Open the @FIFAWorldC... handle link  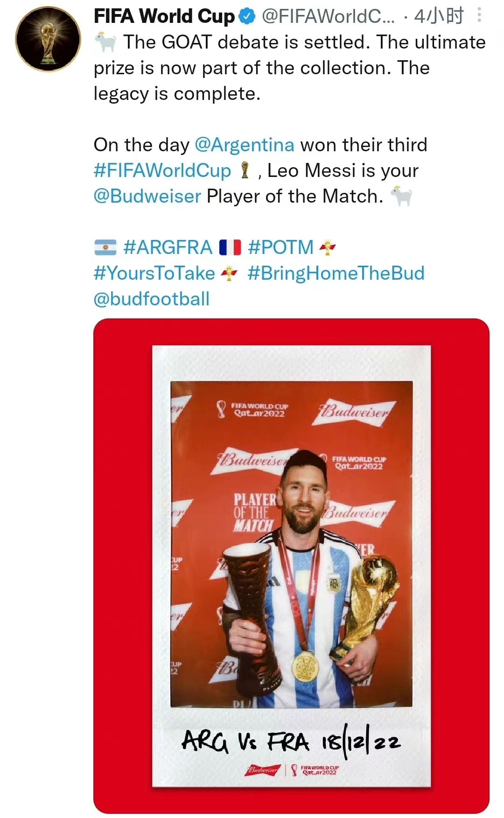[328, 17]
